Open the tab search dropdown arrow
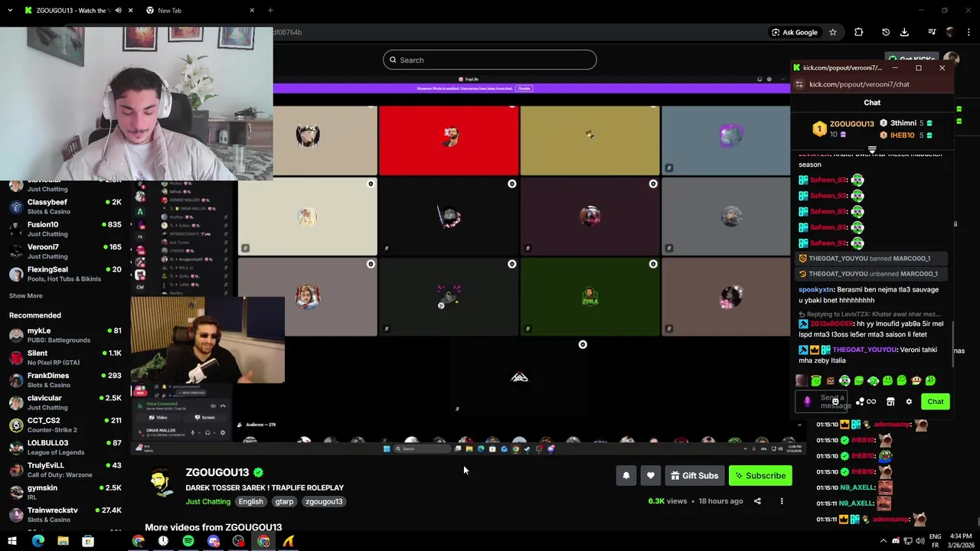 [9, 11]
